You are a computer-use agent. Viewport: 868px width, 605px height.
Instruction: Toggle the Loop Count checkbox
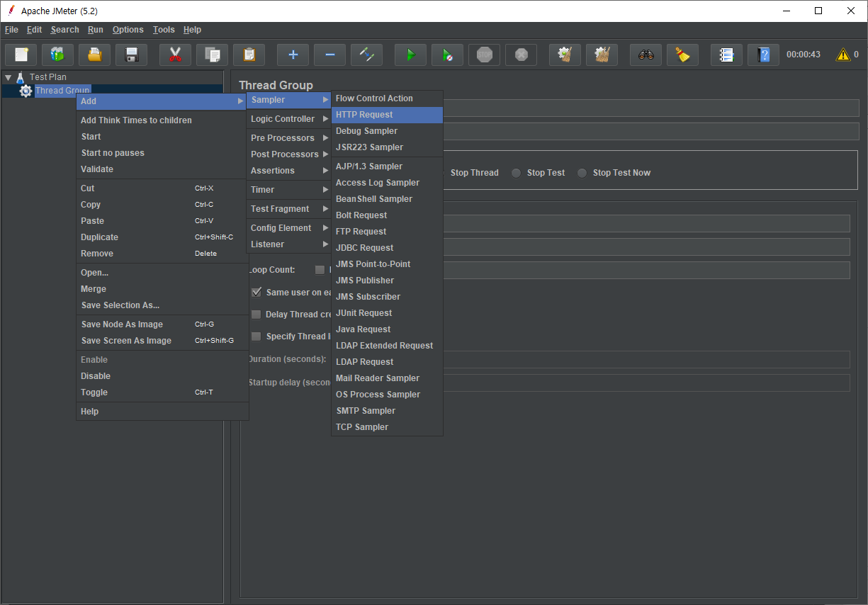point(320,270)
